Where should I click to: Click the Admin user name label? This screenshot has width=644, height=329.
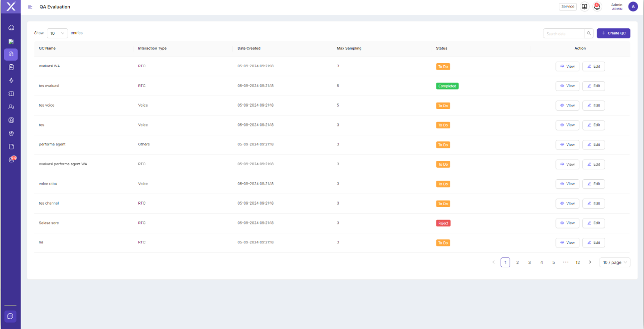coord(617,4)
